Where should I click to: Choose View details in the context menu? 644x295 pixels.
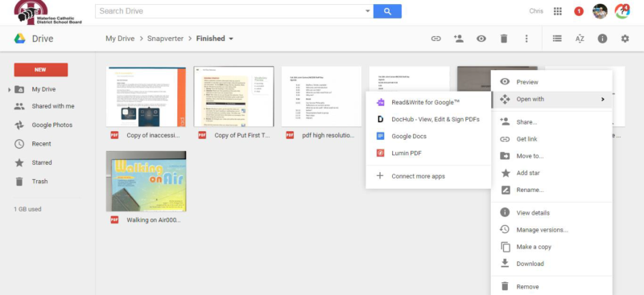[551, 213]
